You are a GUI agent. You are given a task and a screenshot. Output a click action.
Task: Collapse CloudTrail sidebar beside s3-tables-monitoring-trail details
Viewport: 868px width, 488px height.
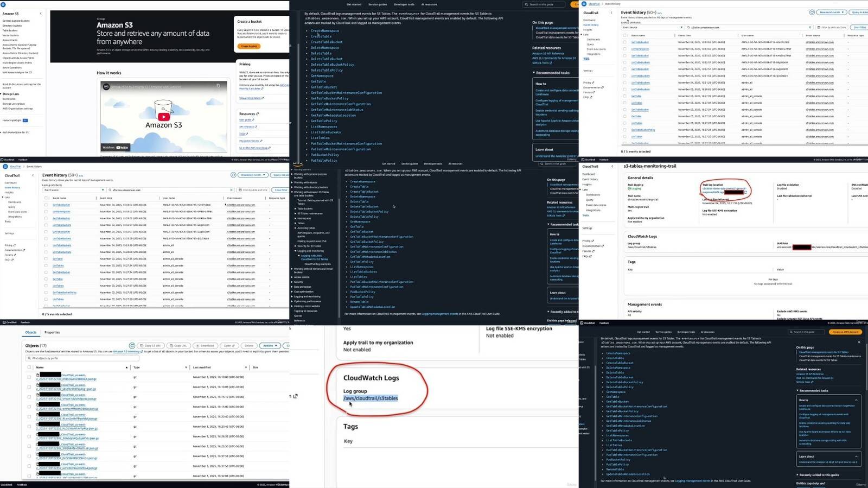(611, 166)
